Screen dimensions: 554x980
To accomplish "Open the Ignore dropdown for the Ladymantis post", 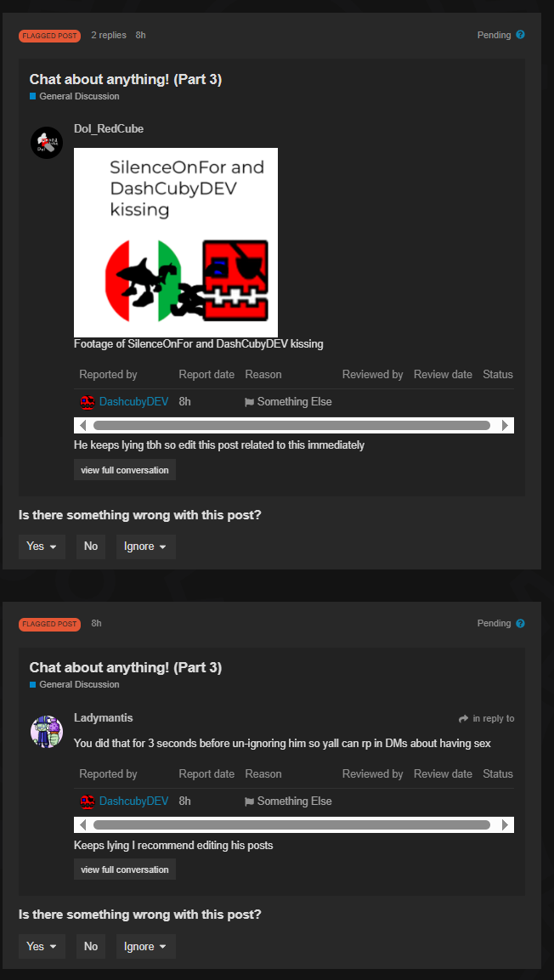I will coord(145,946).
